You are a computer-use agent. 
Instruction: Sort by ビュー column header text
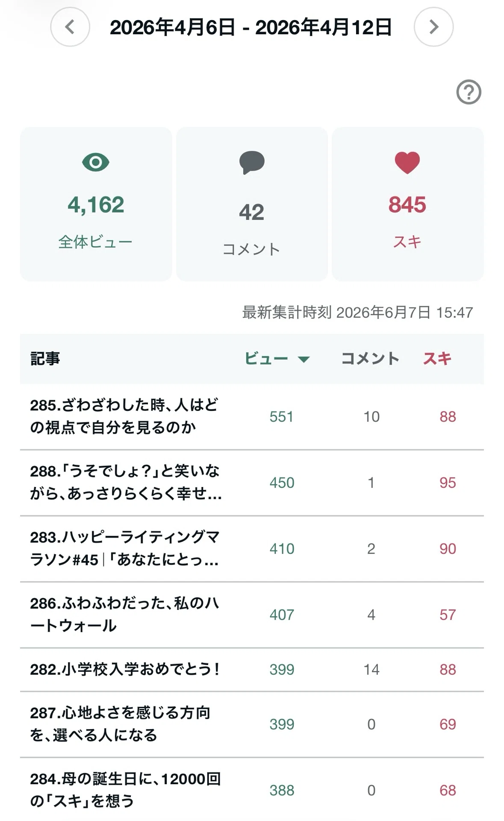[x=266, y=358]
